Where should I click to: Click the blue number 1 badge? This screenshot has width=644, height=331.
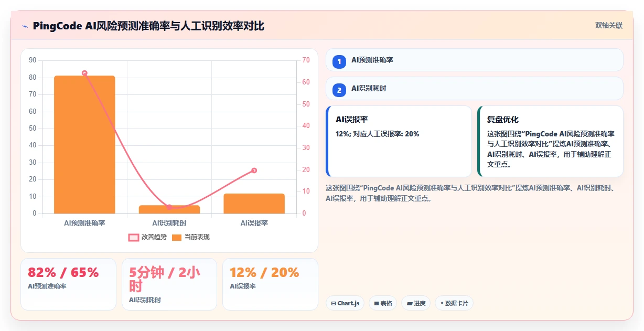tap(339, 61)
